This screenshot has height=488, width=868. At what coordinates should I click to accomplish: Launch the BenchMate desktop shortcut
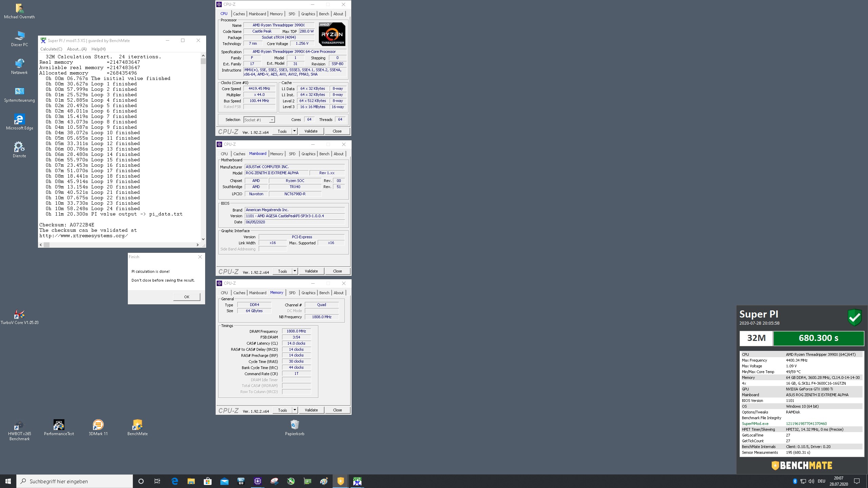137,428
